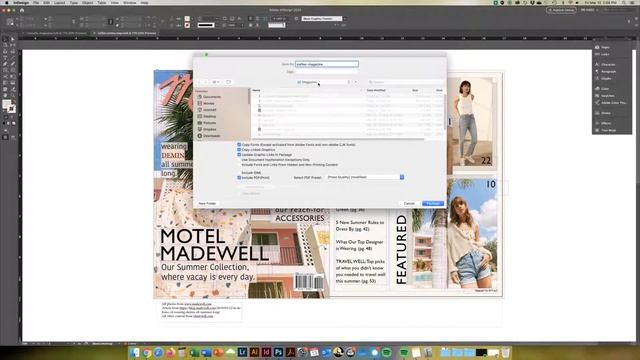Open Adobe Acrobat from the Dock
The height and width of the screenshot is (360, 640).
click(290, 352)
